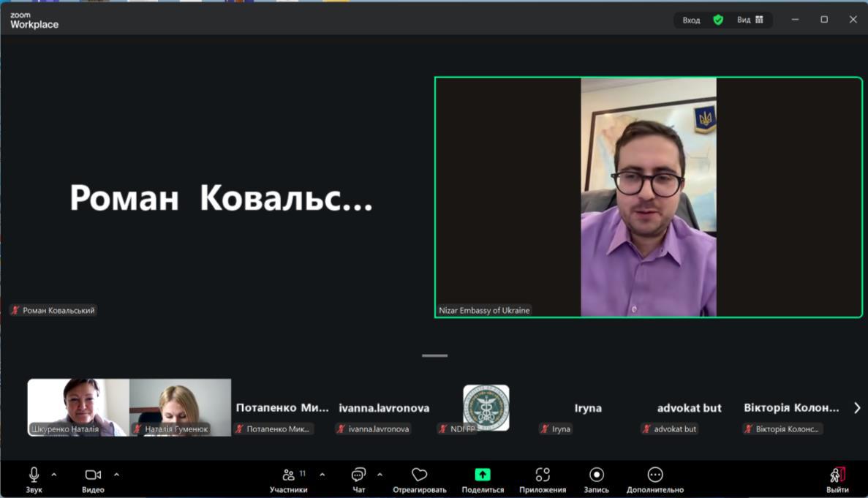Screen dimensions: 868x498
Task: Expand the participants options arrow
Action: click(x=322, y=475)
